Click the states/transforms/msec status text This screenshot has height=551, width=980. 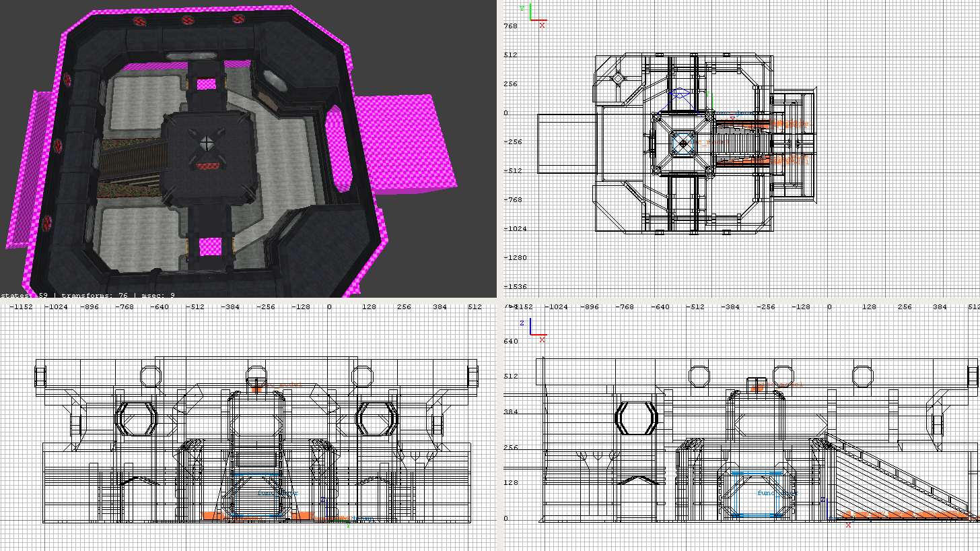[x=87, y=294]
